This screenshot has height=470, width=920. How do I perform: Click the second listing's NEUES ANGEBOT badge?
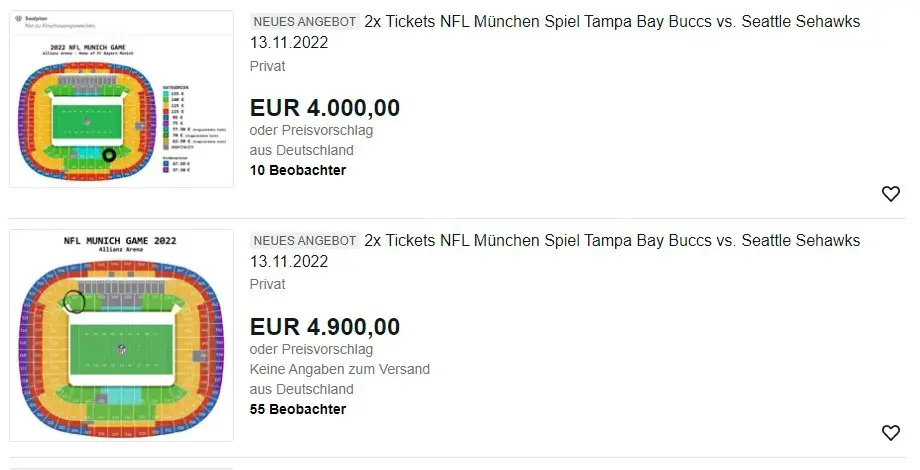(304, 241)
